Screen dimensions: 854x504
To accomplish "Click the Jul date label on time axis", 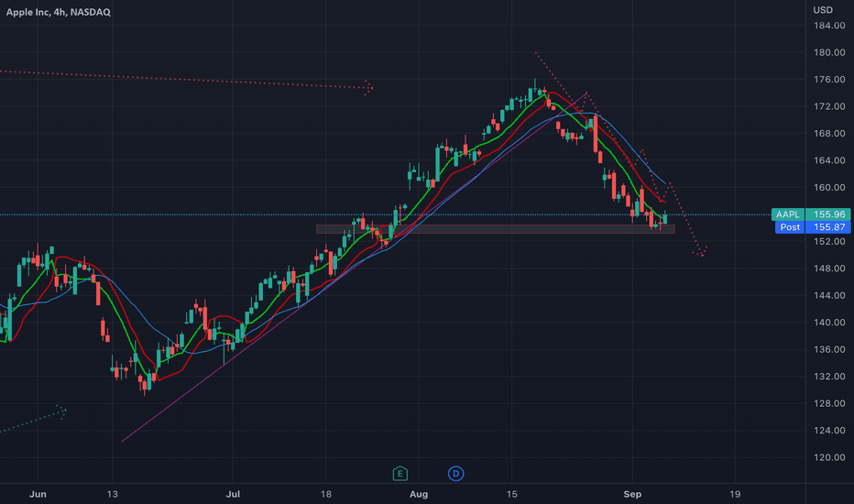I will tap(233, 494).
